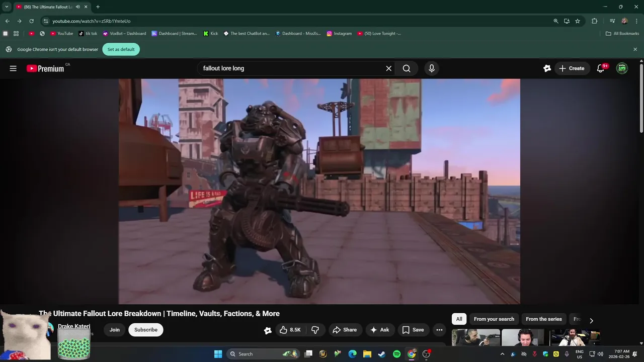Open volume control in system tray

600,354
